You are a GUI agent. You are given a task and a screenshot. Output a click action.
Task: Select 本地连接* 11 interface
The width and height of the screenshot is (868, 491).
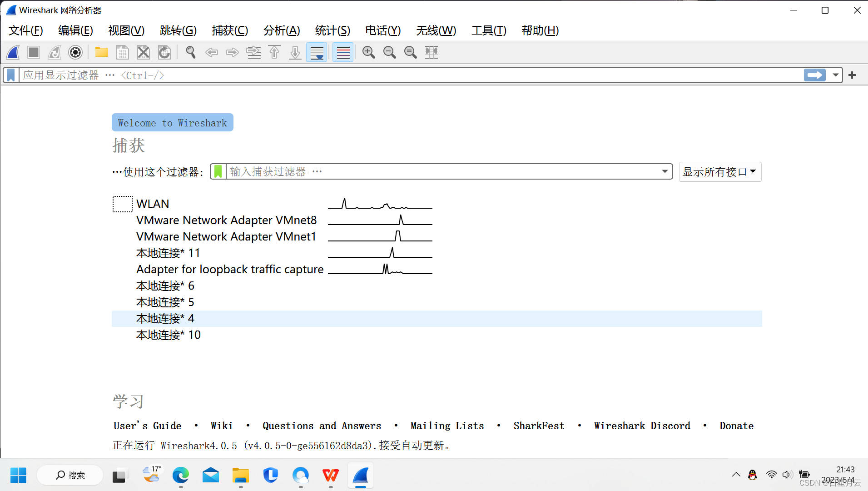[437, 253]
